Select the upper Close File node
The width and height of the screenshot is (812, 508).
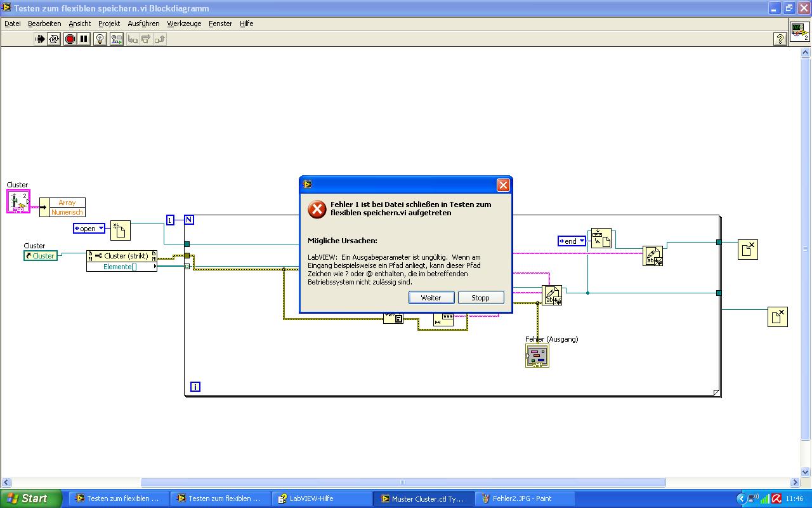pyautogui.click(x=748, y=249)
